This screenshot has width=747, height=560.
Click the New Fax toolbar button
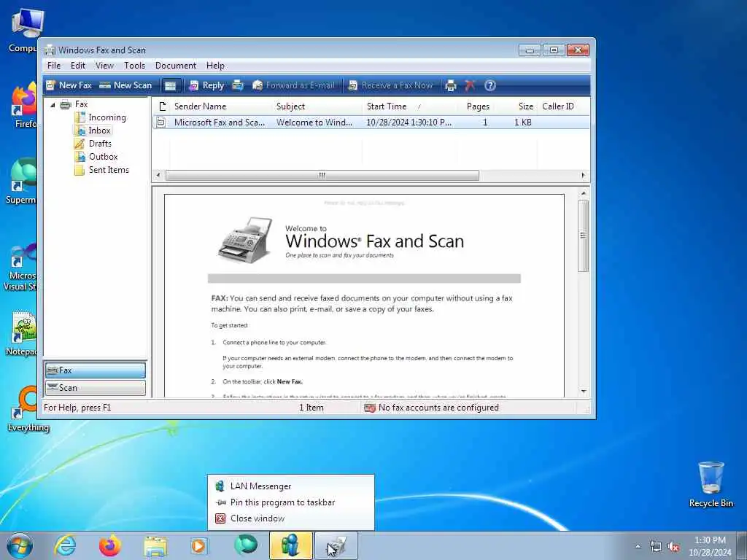coord(69,85)
